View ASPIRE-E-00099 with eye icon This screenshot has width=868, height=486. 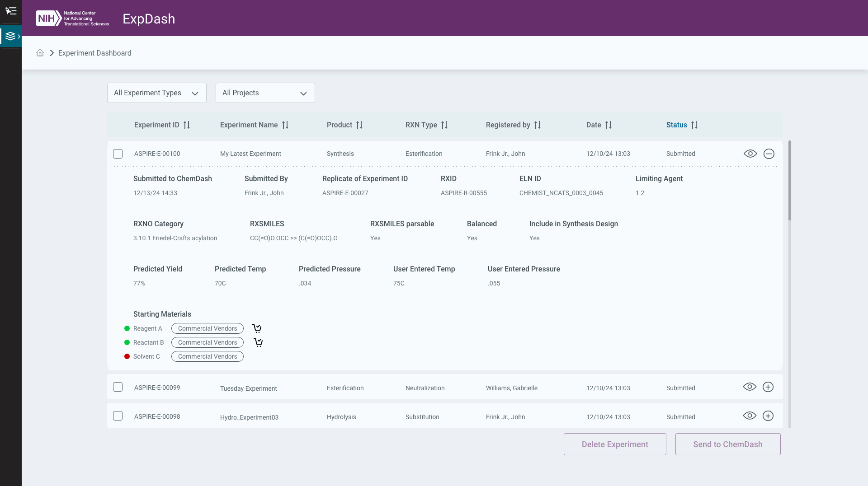[x=750, y=387]
